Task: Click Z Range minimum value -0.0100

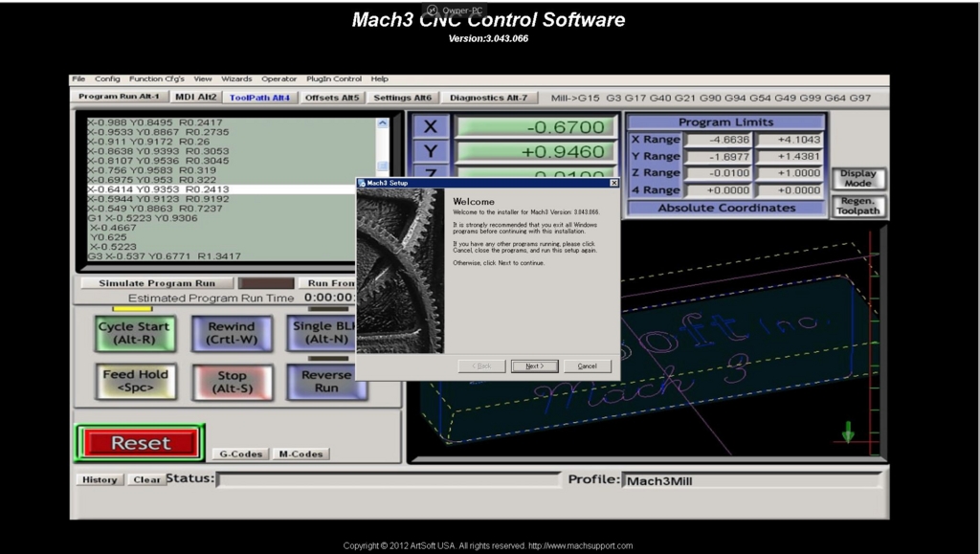Action: [718, 173]
